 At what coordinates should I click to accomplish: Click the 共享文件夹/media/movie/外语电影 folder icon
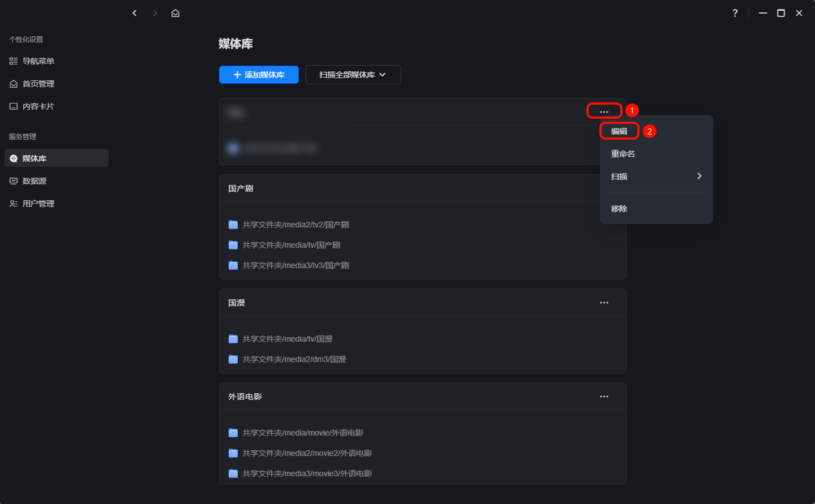(x=233, y=433)
